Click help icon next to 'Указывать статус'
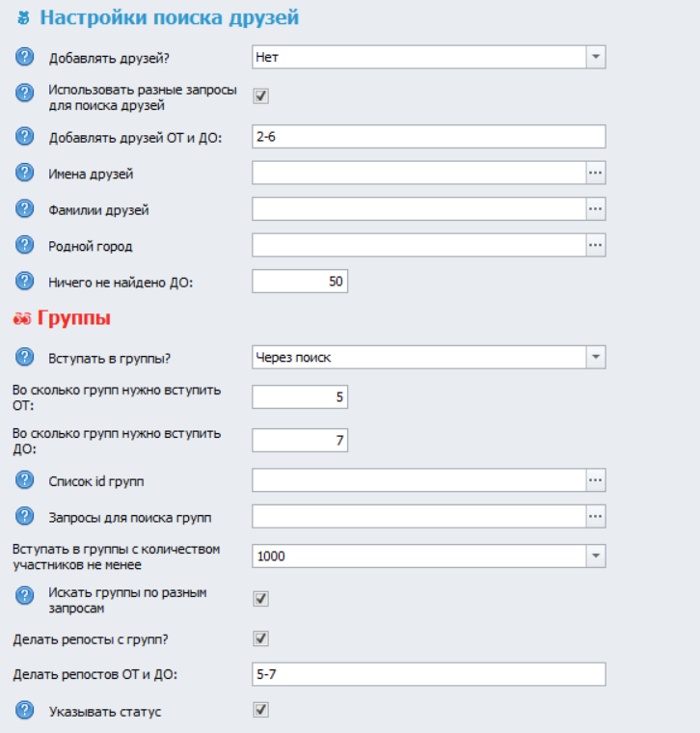 [x=25, y=712]
